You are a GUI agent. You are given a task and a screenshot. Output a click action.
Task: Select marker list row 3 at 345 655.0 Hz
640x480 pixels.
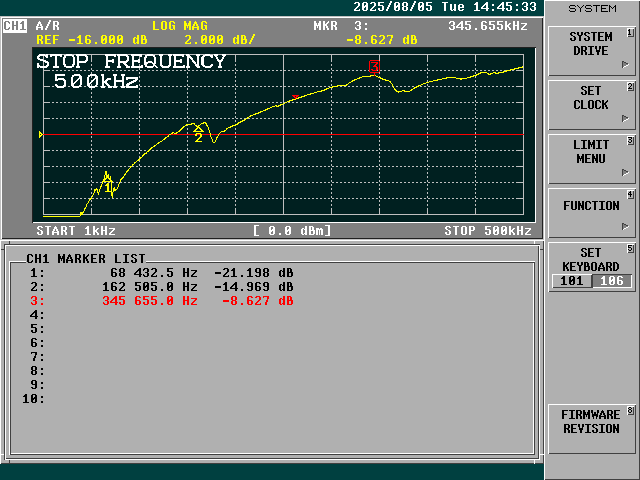(x=160, y=300)
